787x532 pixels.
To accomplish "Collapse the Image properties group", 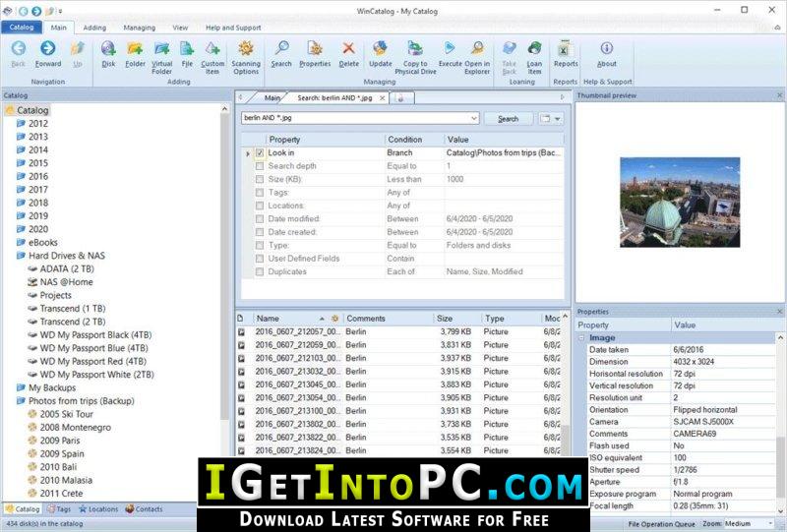I will (x=581, y=337).
